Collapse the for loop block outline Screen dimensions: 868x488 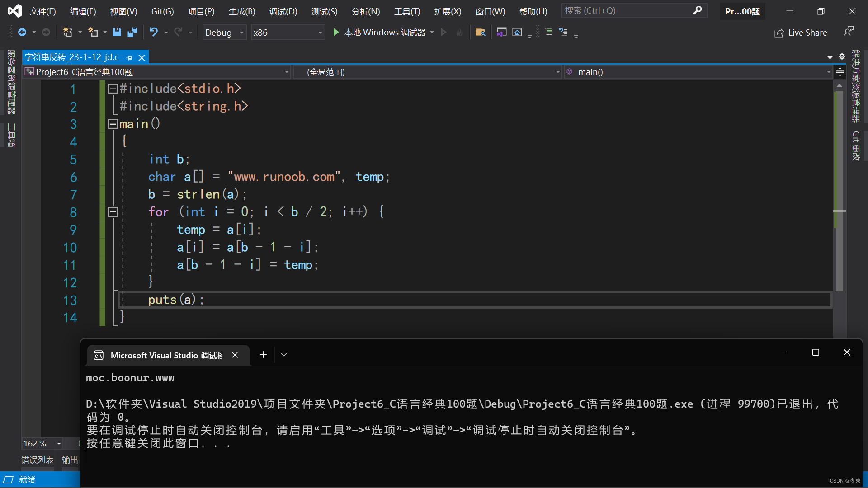113,211
